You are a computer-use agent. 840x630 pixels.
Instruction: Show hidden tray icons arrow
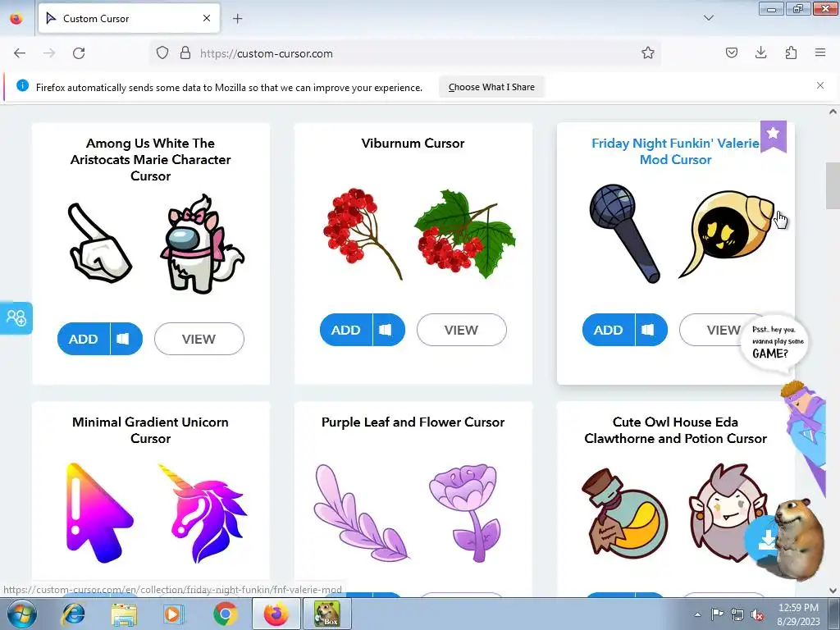697,614
